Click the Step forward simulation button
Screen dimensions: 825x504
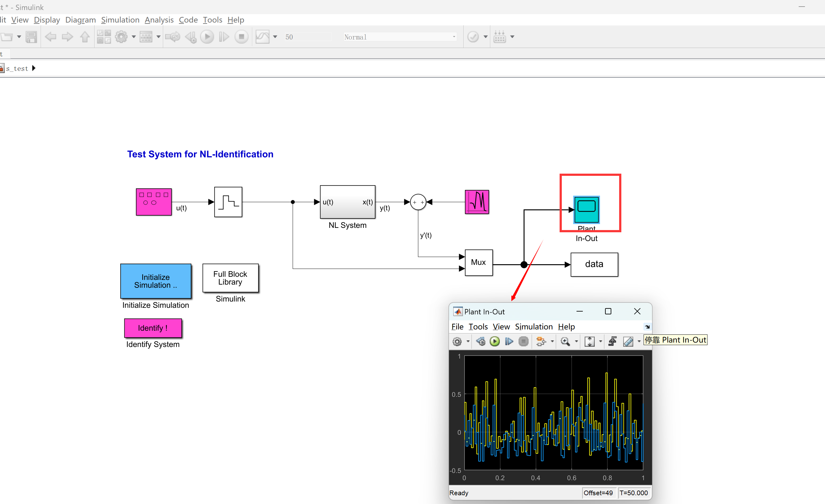pyautogui.click(x=225, y=37)
